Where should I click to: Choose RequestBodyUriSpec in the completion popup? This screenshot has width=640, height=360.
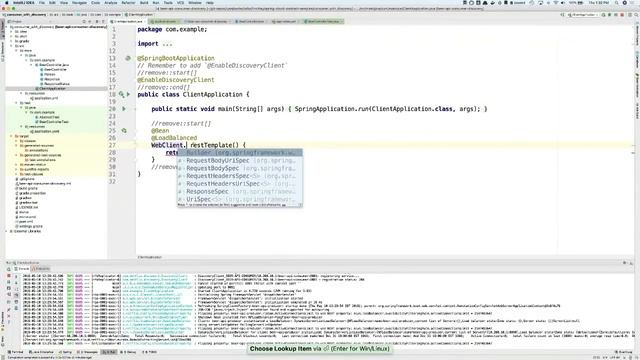(240, 160)
